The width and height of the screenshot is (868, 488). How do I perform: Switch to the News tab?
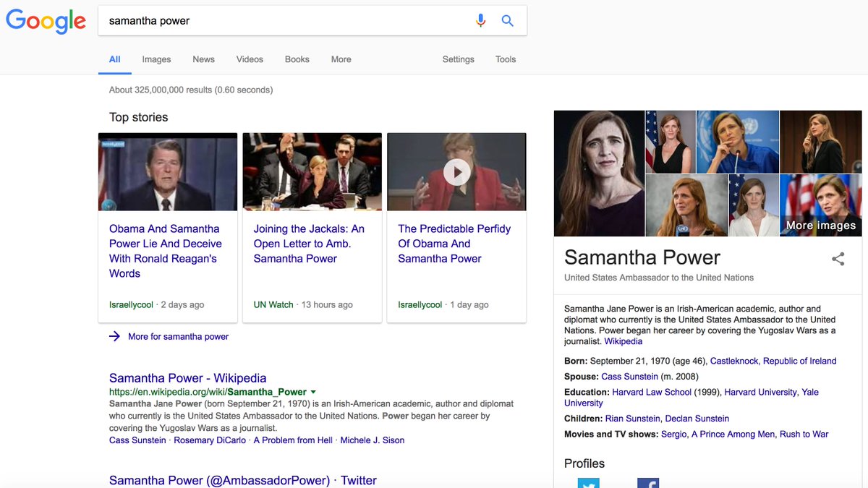tap(203, 59)
